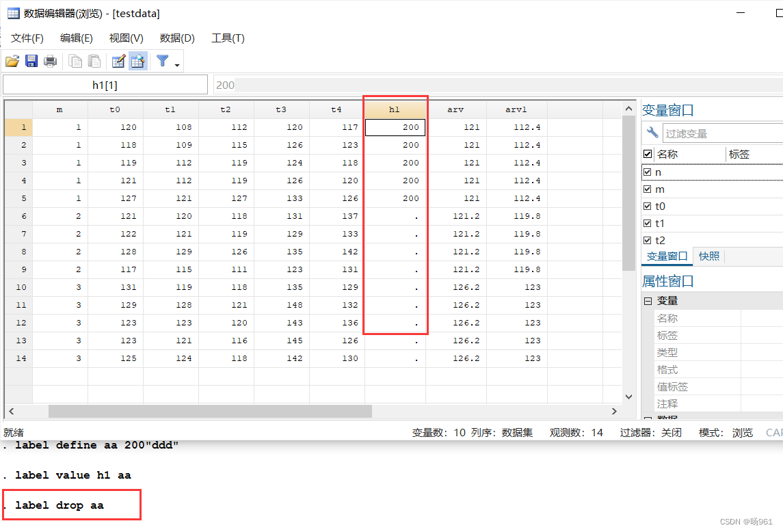Select the 名称 property row
The image size is (783, 532).
(x=719, y=318)
